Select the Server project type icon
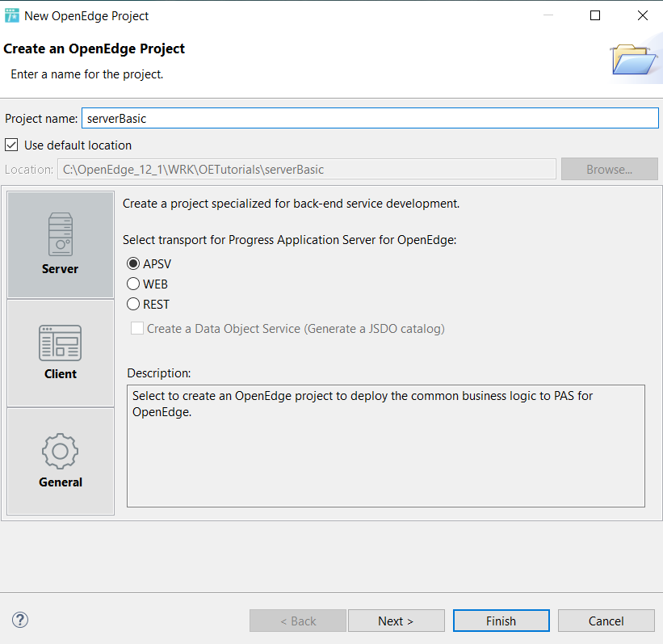 coord(61,234)
